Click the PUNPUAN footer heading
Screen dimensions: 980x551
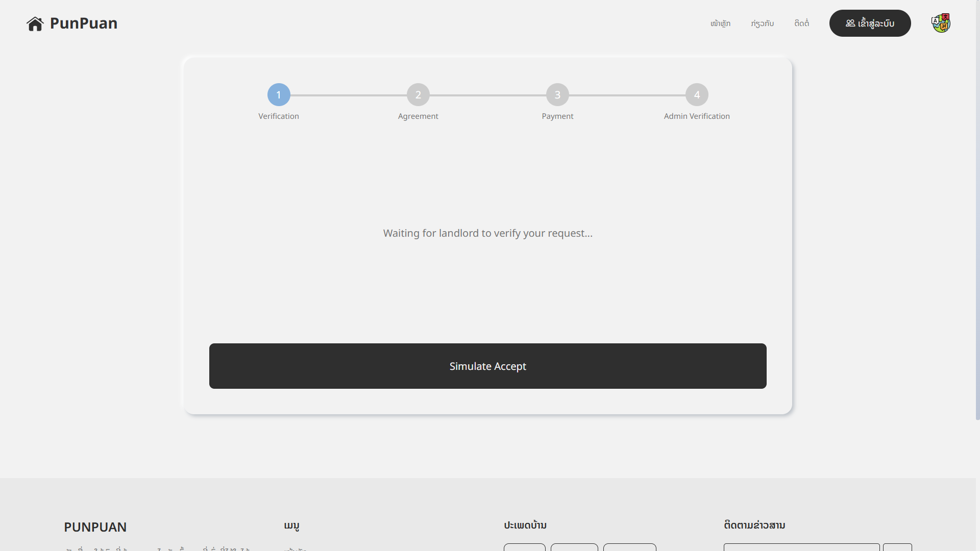pos(95,527)
